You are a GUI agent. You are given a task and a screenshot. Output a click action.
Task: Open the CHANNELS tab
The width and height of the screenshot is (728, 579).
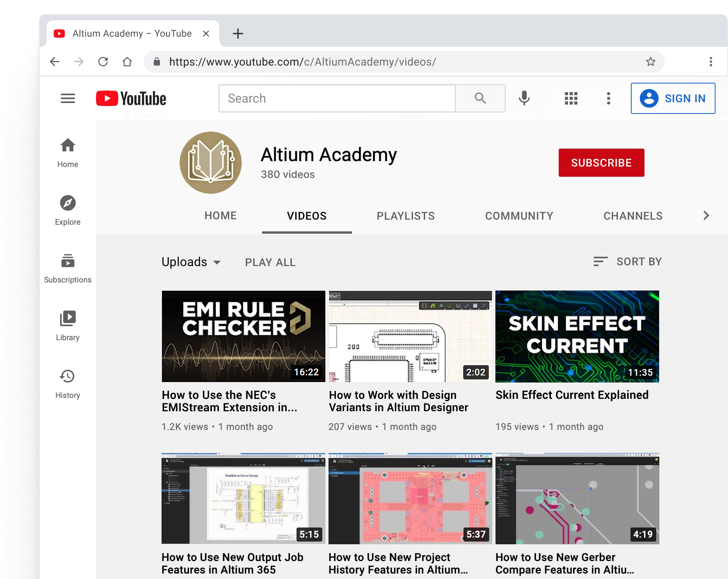click(x=633, y=216)
